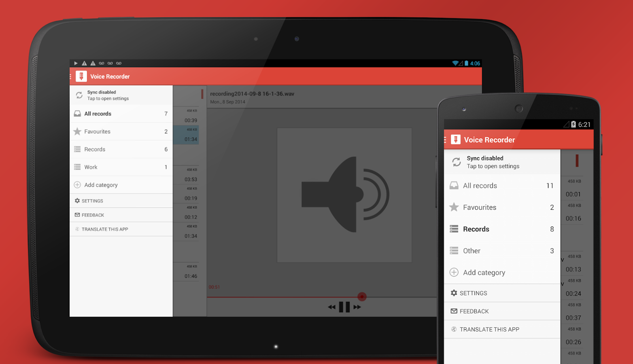Tap the Voice Recorder microphone app icon
633x364 pixels.
click(81, 76)
